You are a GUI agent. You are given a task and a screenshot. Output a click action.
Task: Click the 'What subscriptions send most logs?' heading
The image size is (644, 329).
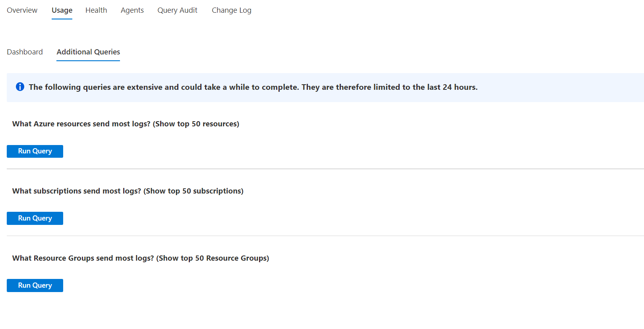click(x=77, y=191)
